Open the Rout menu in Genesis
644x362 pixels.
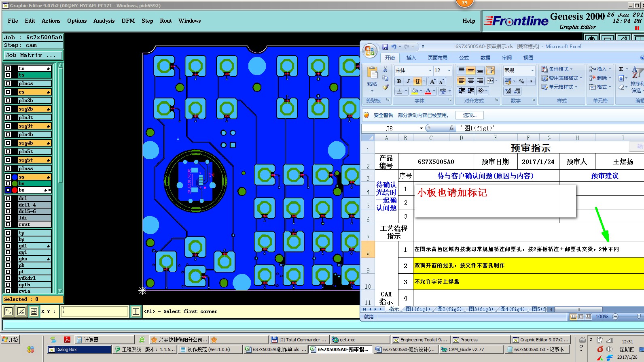166,21
